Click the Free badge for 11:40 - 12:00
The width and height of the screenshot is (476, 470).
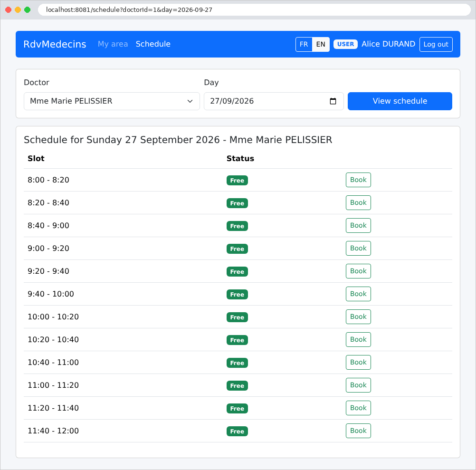(x=237, y=431)
